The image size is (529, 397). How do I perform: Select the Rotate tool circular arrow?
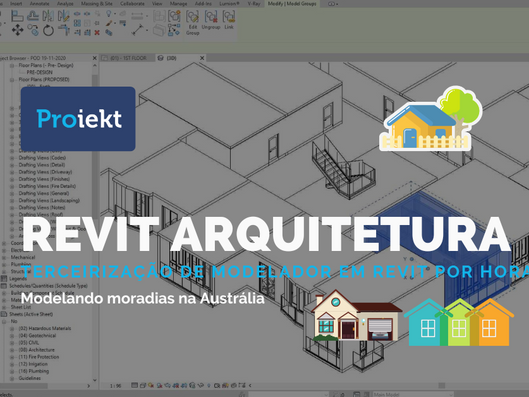click(x=48, y=30)
